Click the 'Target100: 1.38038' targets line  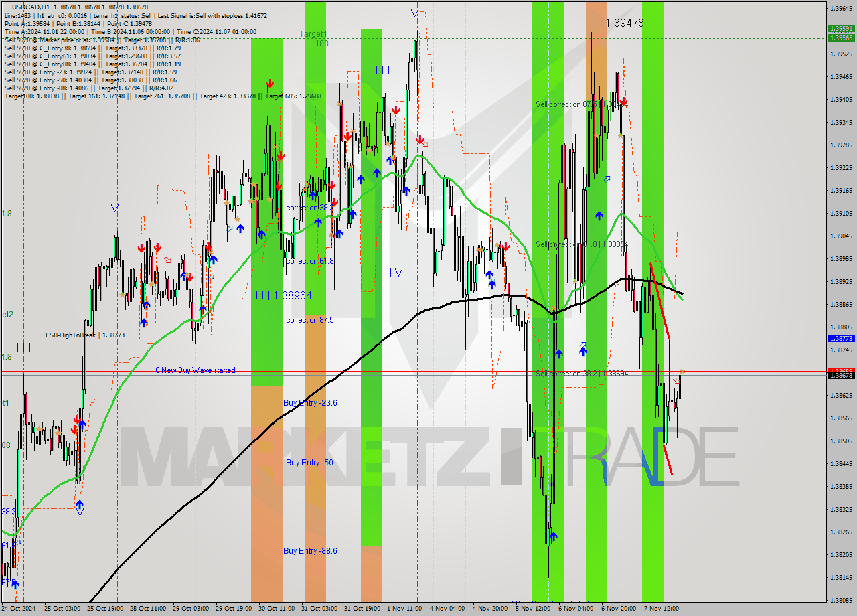(x=163, y=96)
